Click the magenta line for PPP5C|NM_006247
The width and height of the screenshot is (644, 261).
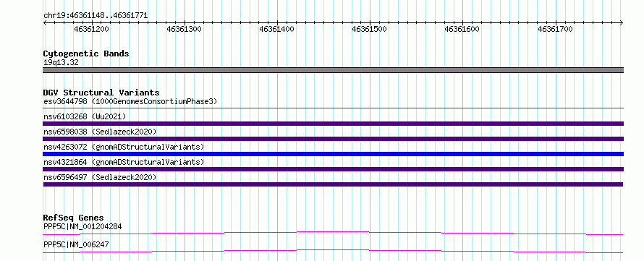pos(334,251)
